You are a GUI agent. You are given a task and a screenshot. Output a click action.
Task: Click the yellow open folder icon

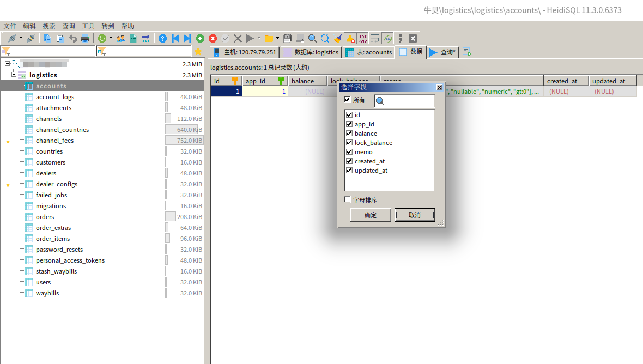coord(269,39)
